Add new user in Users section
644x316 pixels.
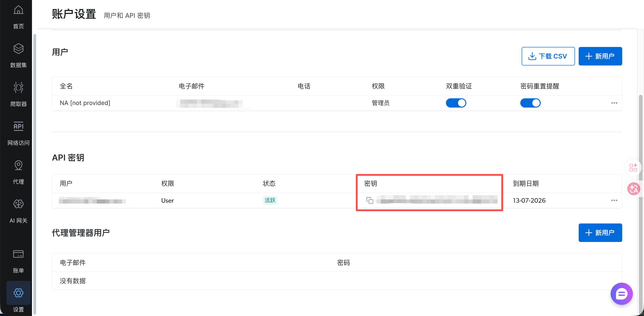point(600,56)
